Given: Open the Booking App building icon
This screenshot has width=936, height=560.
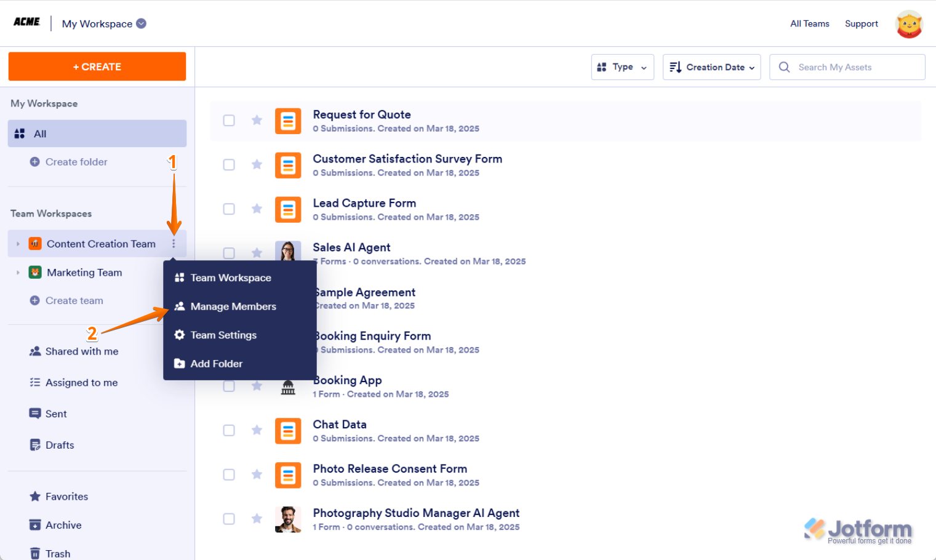Looking at the screenshot, I should (x=288, y=387).
